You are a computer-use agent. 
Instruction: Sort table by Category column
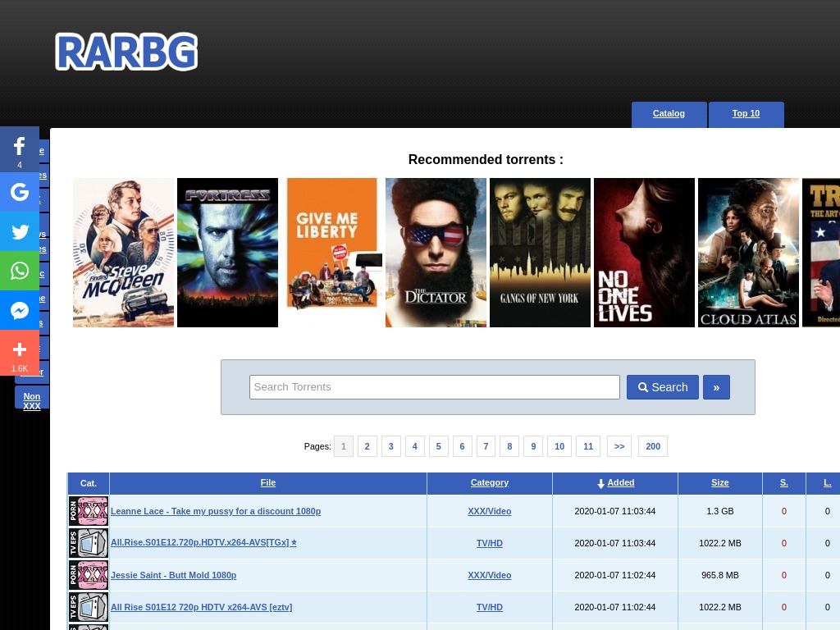click(490, 482)
